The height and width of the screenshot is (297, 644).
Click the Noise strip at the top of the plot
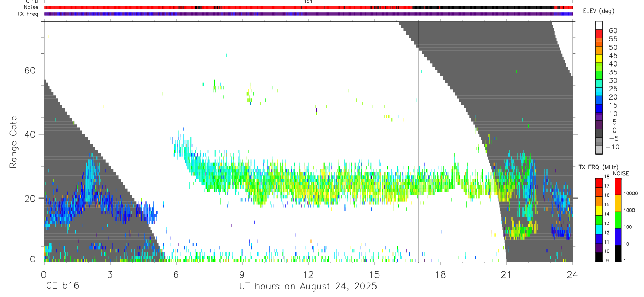click(x=308, y=7)
